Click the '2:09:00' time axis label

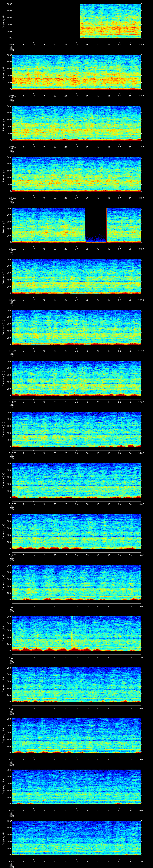(12, 300)
